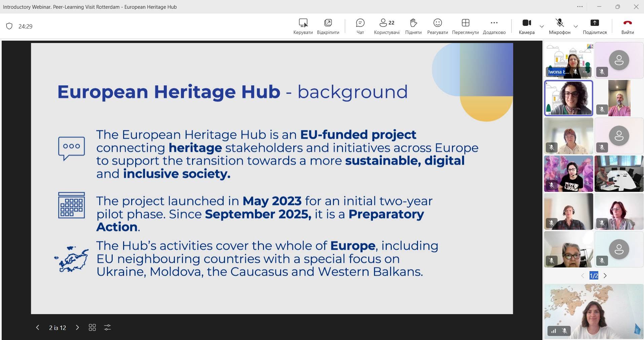
Task: Raise hand with the Підняти button
Action: tap(413, 26)
